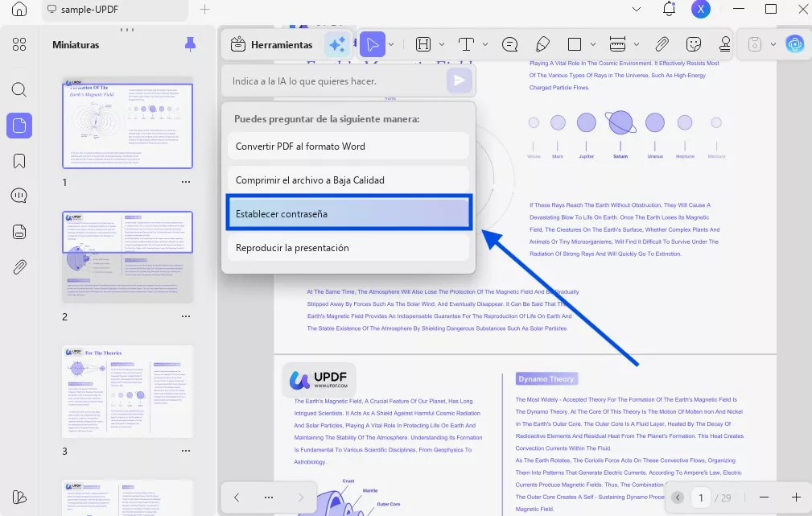The height and width of the screenshot is (516, 812).
Task: Click the AI prompt input field
Action: 334,81
